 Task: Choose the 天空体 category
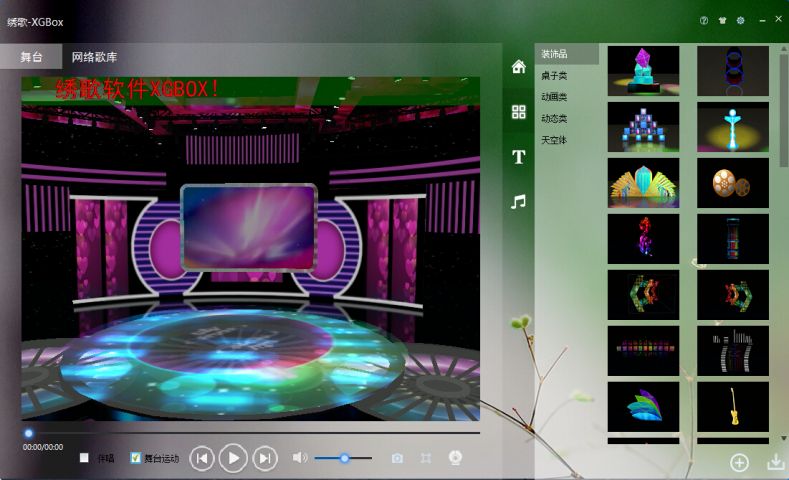point(554,140)
